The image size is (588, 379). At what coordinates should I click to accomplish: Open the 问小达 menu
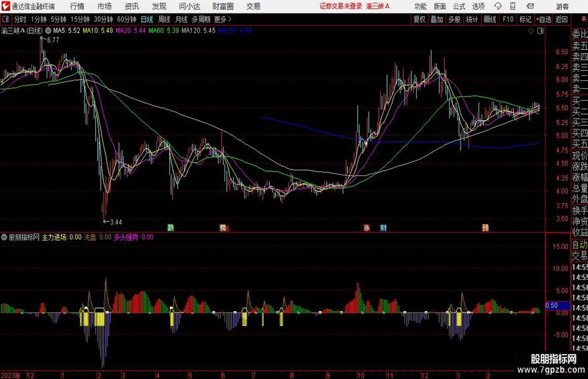pyautogui.click(x=189, y=6)
